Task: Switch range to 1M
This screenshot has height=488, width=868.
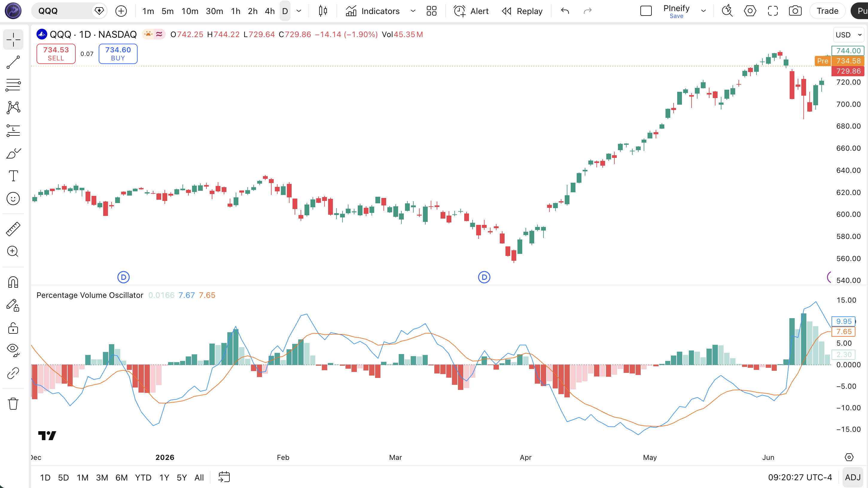Action: (x=83, y=477)
